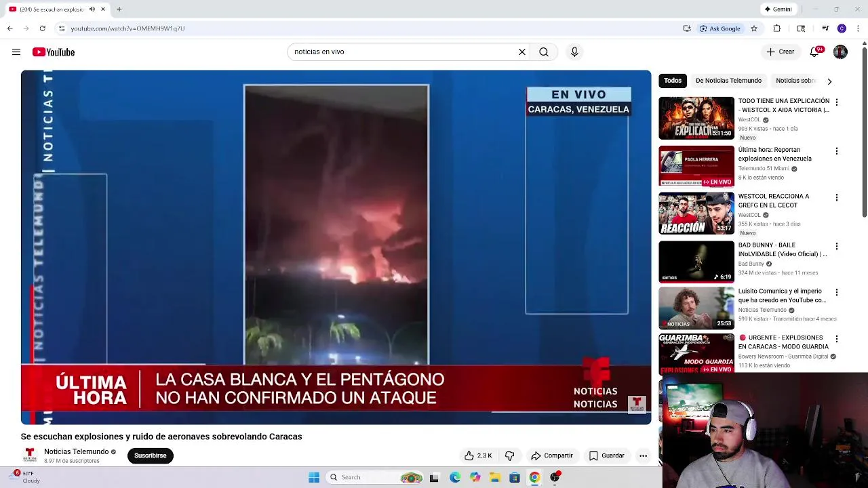Open options for 'WESTCOL REACCIONA' video
This screenshot has height=488, width=868.
click(836, 197)
